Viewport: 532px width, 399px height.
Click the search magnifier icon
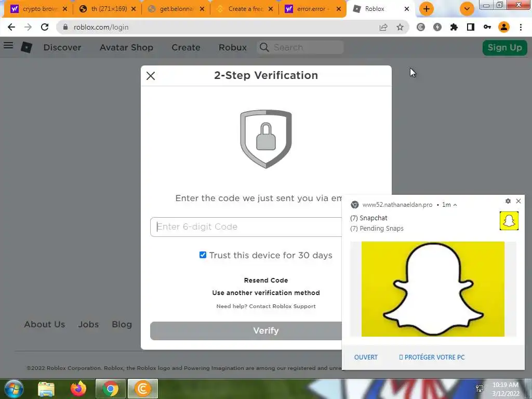264,47
